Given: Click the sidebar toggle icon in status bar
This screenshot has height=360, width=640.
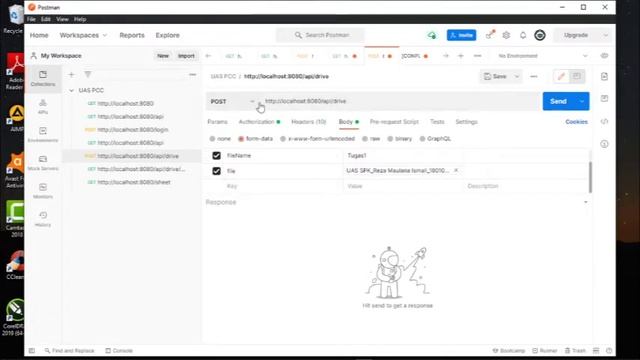Looking at the screenshot, I should 32,351.
